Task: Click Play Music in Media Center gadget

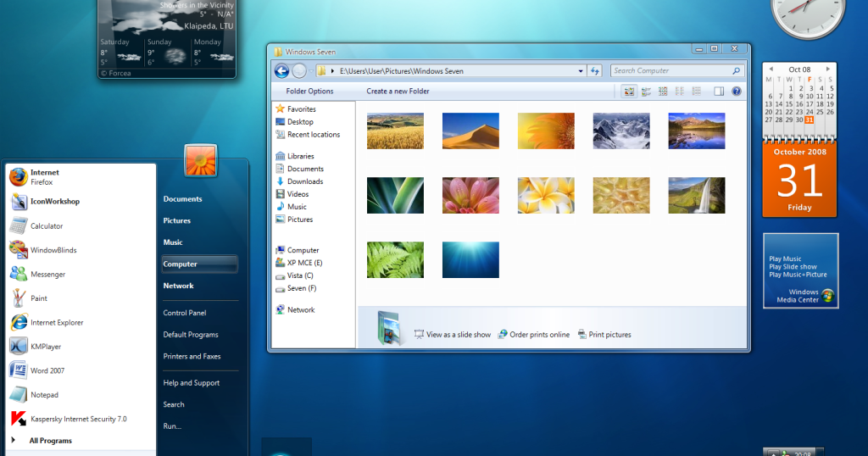Action: pos(785,259)
